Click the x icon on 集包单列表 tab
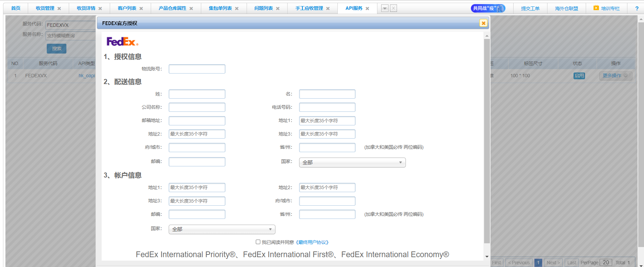Screen dimensions: 644x267 [x=237, y=8]
